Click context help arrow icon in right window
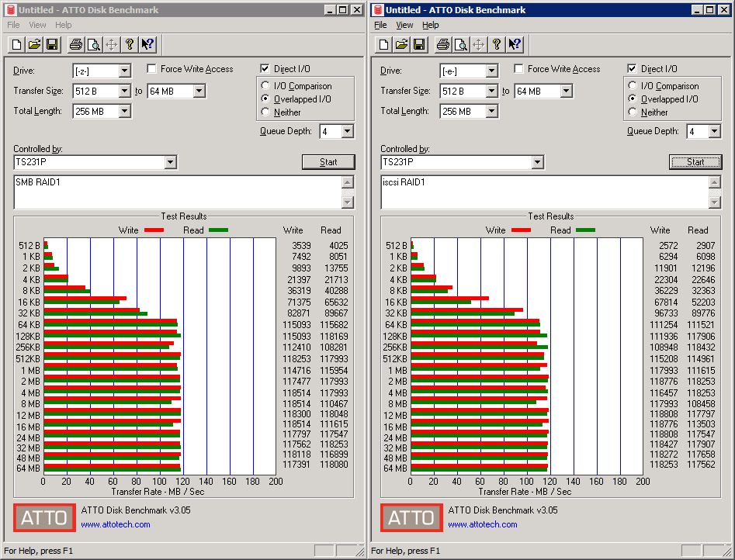The height and width of the screenshot is (560, 735). click(515, 44)
